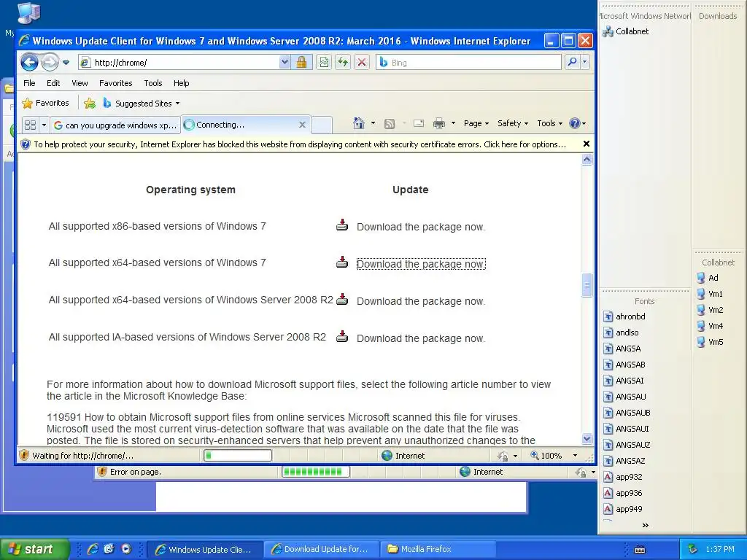The height and width of the screenshot is (560, 747).
Task: Click the status bar shield warning icon
Action: [x=24, y=455]
